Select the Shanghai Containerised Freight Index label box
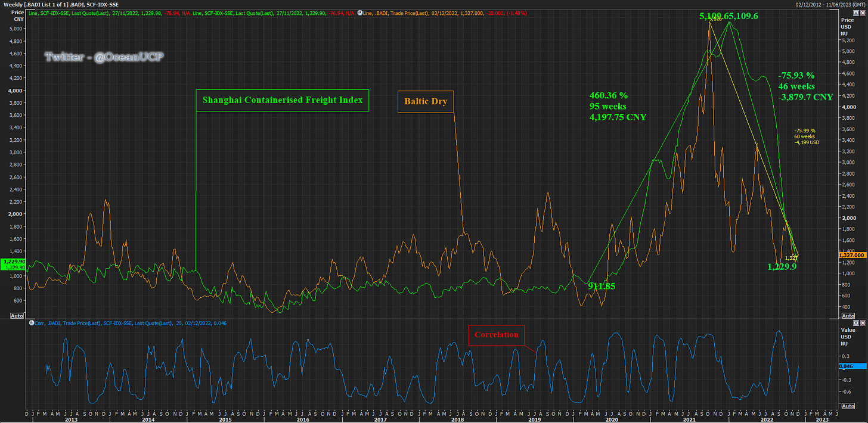Image resolution: width=868 pixels, height=423 pixels. point(282,100)
